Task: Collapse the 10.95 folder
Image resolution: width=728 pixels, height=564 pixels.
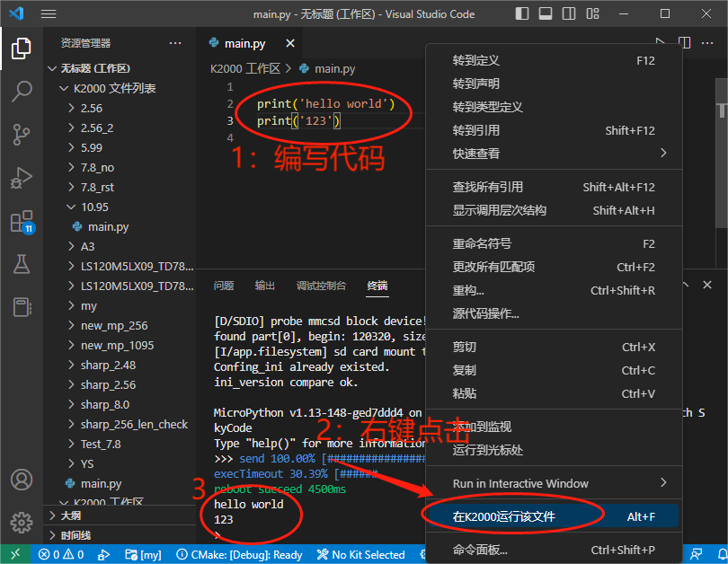Action: (x=120, y=207)
